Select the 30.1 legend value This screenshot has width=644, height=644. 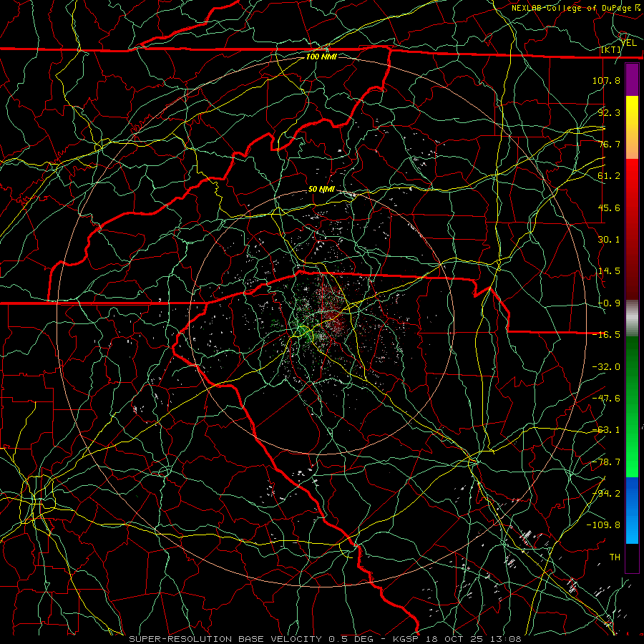click(609, 240)
